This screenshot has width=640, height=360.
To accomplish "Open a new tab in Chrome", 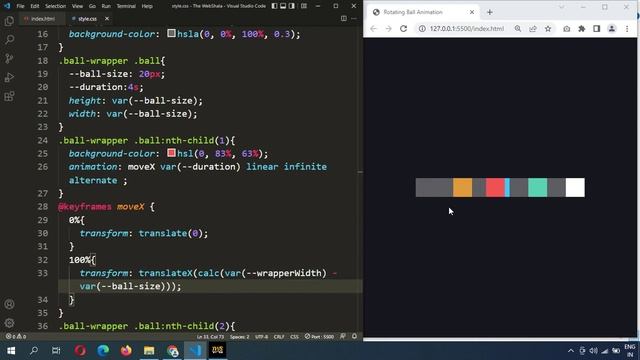I will coord(489,12).
